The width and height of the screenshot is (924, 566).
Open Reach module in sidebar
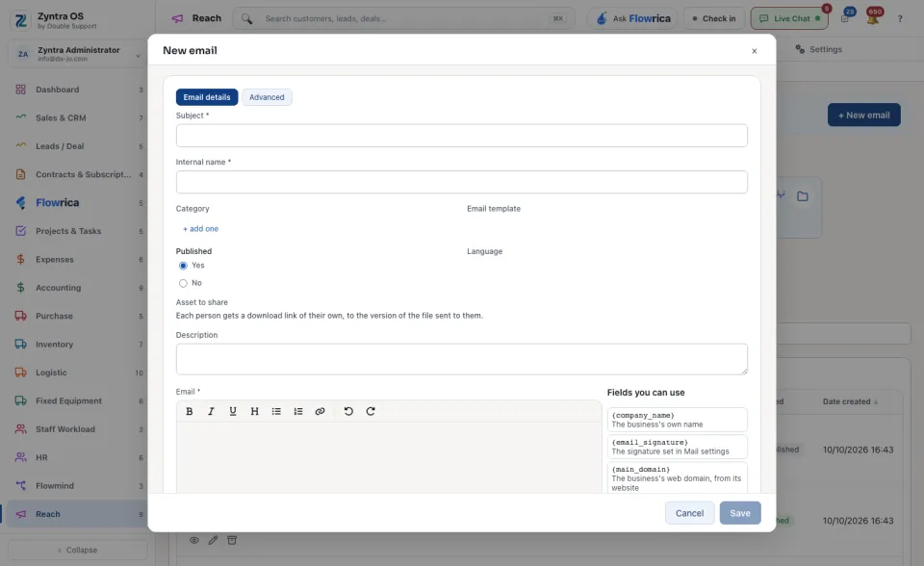coord(78,514)
